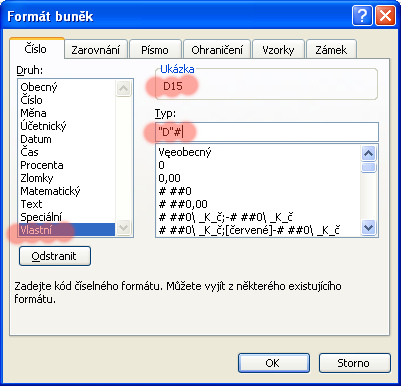Image resolution: width=401 pixels, height=386 pixels.
Task: Confirm with the OK button
Action: coord(274,363)
